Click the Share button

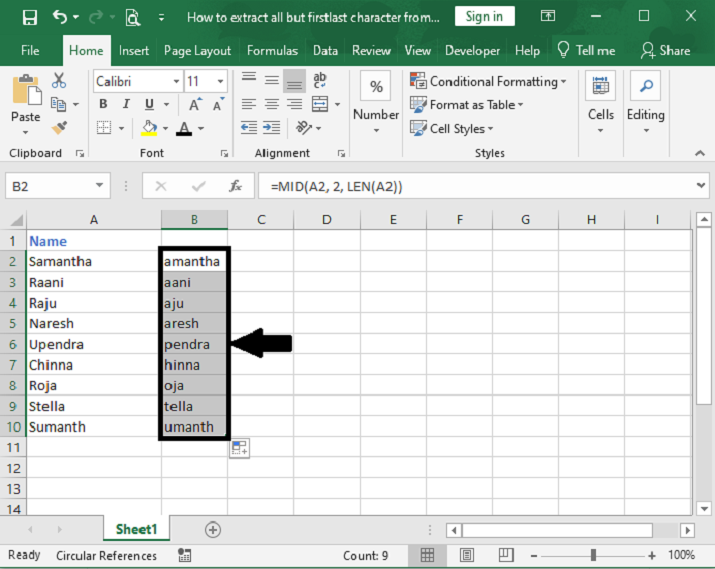(x=666, y=50)
